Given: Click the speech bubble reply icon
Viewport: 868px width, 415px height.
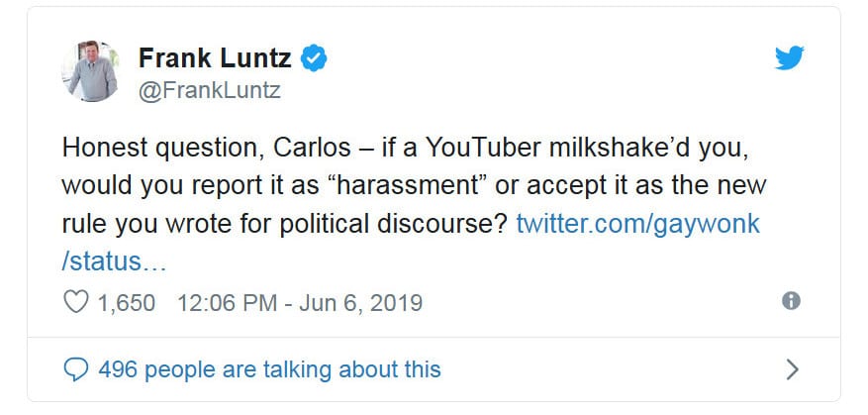Looking at the screenshot, I should pos(75,369).
